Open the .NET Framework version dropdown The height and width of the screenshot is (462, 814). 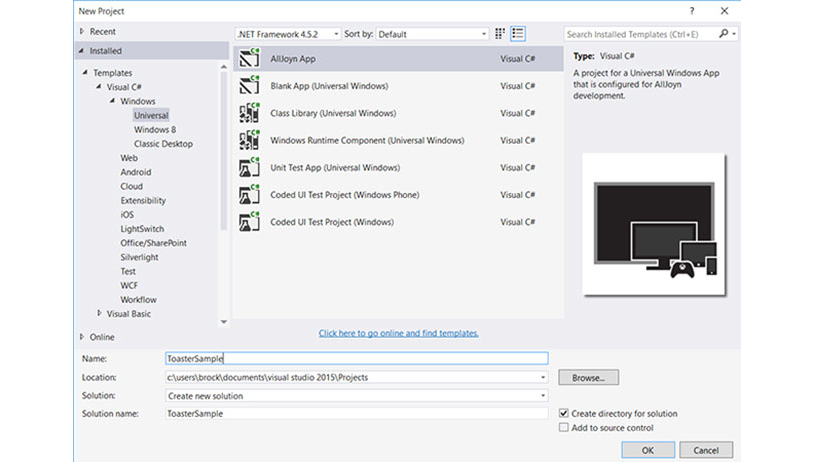tap(288, 34)
